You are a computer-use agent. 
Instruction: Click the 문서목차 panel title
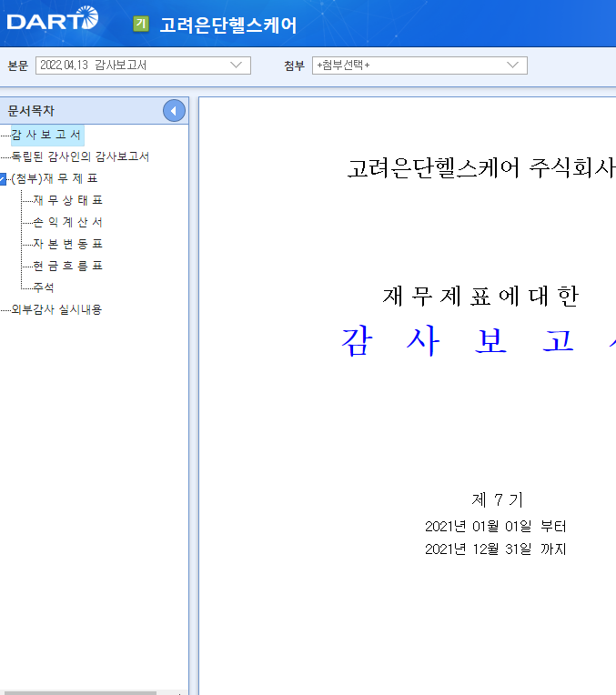coord(31,111)
